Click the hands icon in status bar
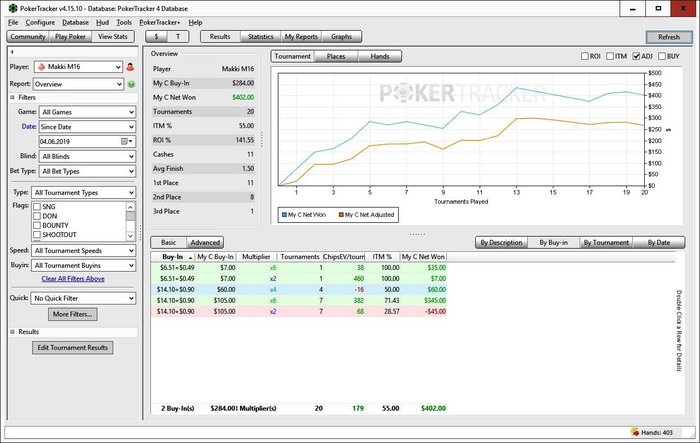The height and width of the screenshot is (443, 700). coord(634,432)
